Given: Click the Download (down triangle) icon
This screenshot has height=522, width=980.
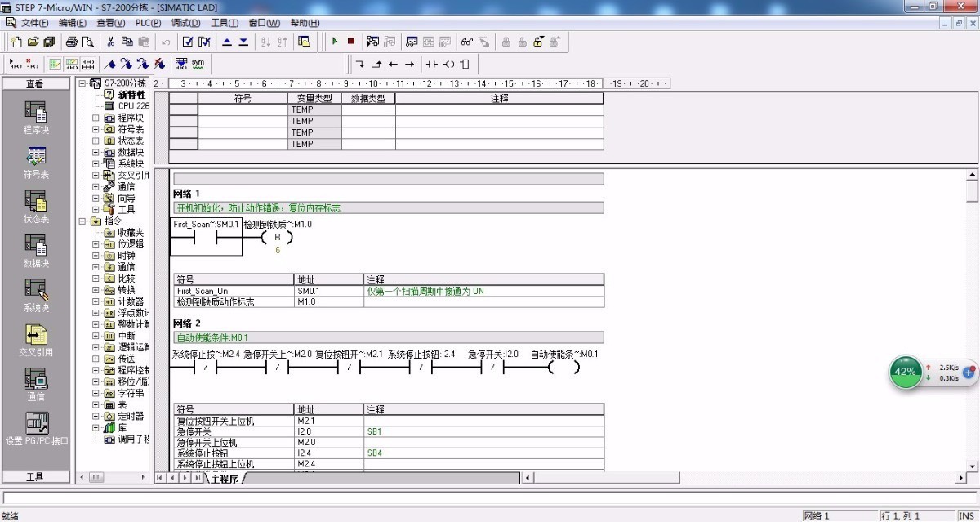Looking at the screenshot, I should (x=243, y=42).
